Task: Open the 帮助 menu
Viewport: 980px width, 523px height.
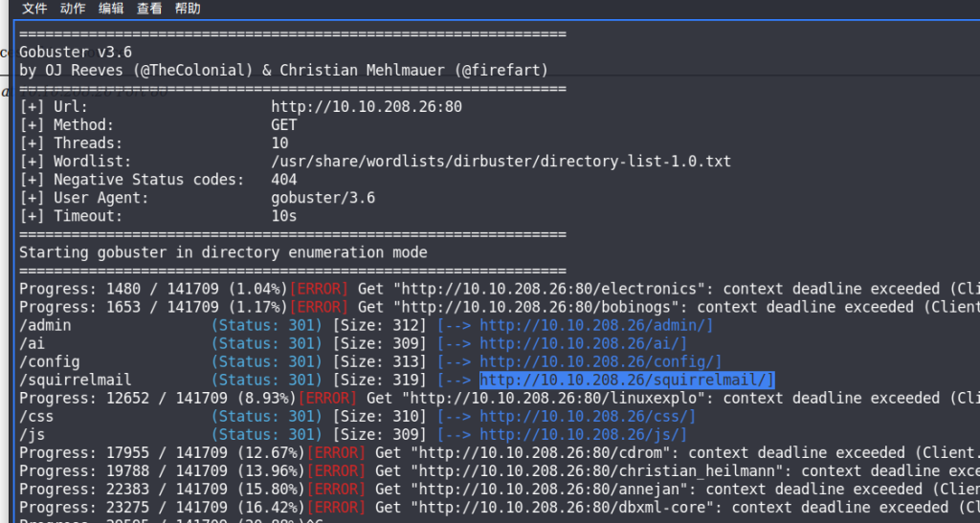Action: coord(188,8)
